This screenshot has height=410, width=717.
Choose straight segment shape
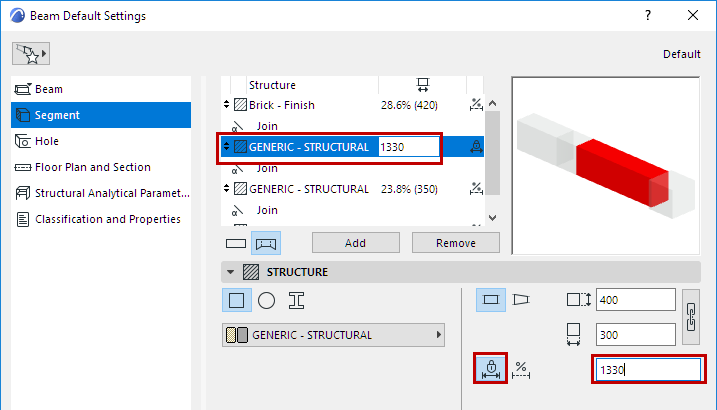(490, 299)
